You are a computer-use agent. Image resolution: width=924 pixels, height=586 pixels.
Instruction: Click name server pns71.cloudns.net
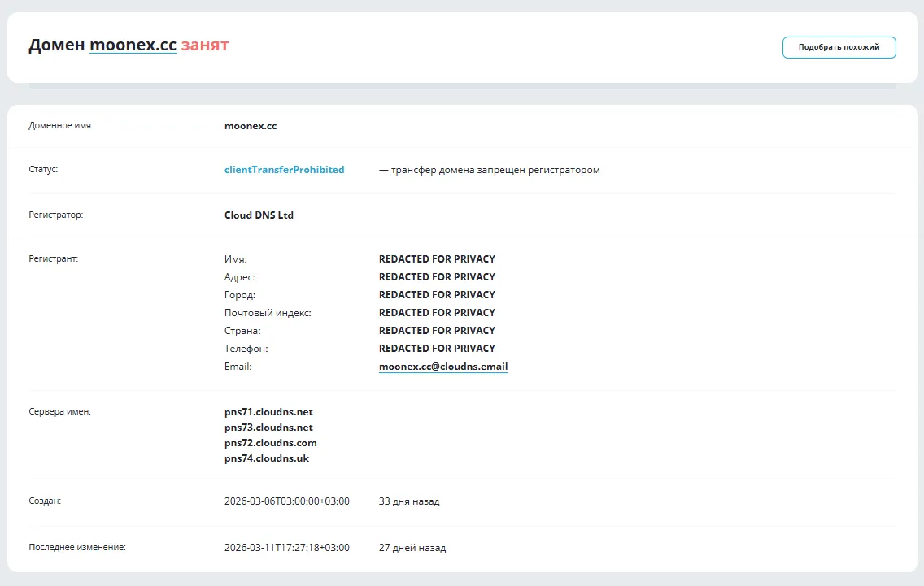pos(268,412)
